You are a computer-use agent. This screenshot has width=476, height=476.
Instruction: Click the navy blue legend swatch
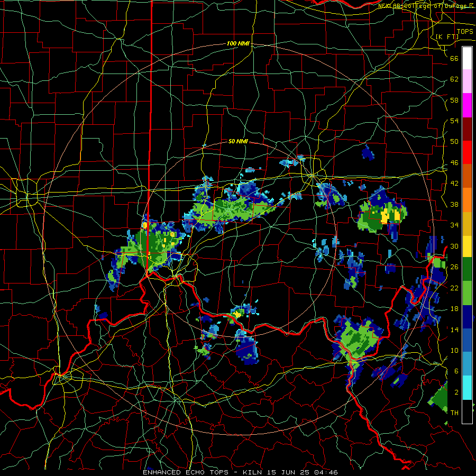coord(467,316)
